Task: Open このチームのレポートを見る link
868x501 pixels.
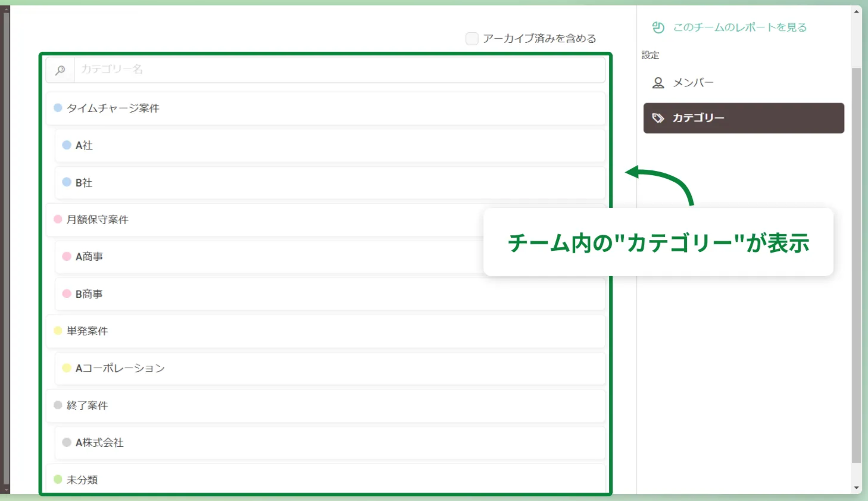Action: pos(739,27)
